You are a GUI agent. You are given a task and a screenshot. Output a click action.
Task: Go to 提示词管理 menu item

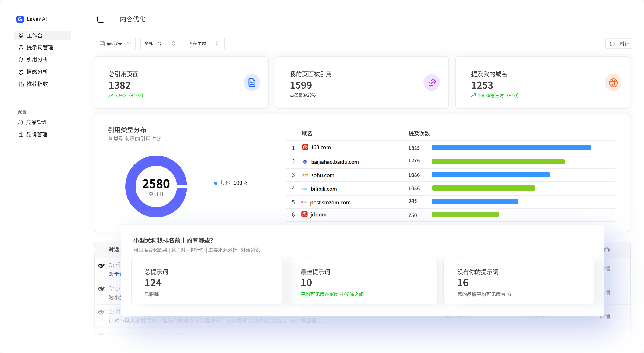tap(40, 47)
